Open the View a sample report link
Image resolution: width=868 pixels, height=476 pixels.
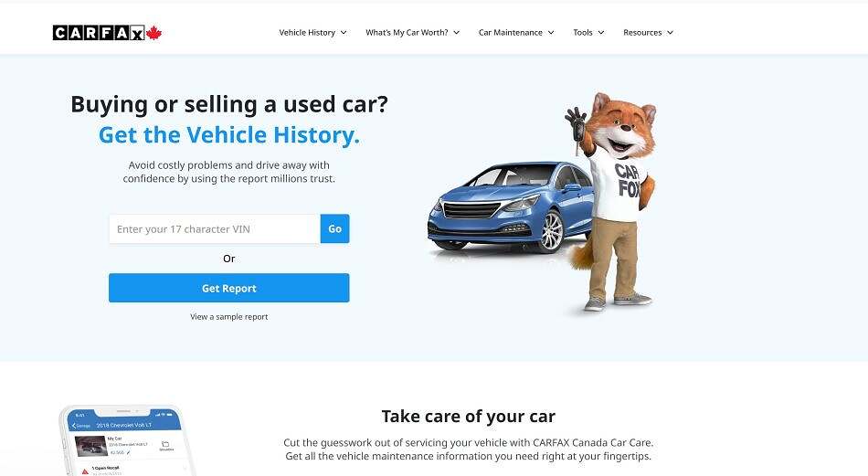pyautogui.click(x=228, y=317)
